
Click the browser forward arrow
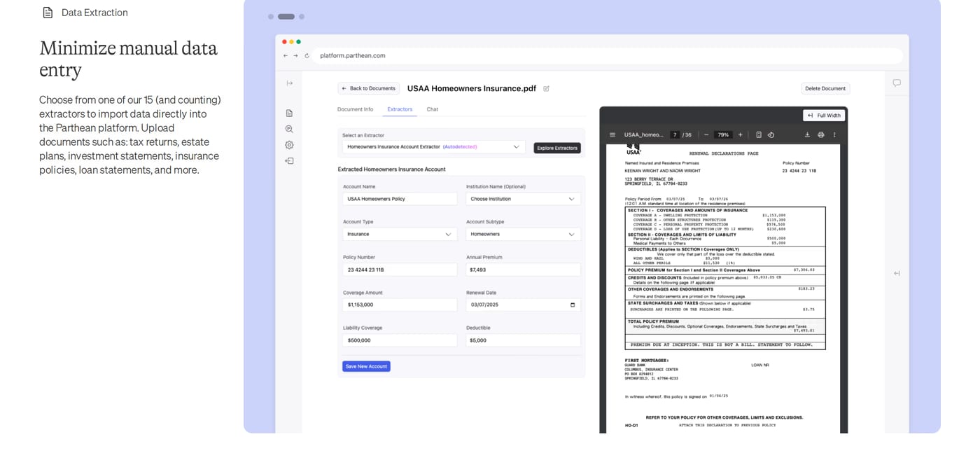coord(295,55)
